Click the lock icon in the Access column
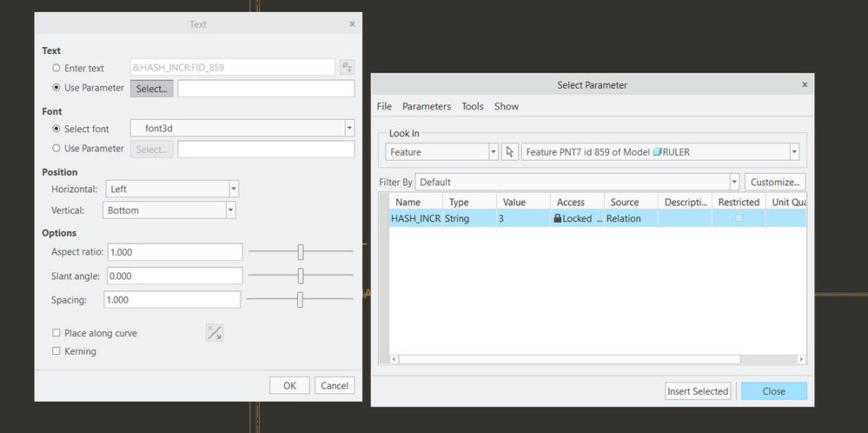868x433 pixels. [558, 219]
